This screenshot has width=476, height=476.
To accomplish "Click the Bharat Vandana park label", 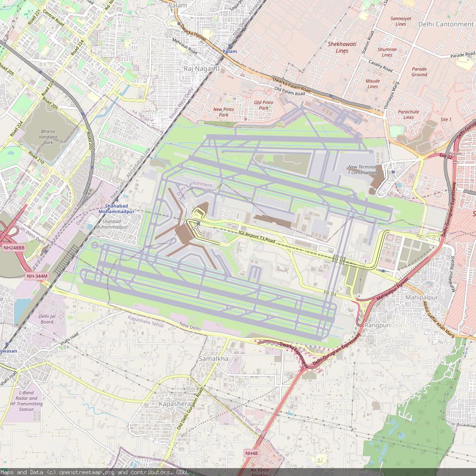I will click(48, 137).
